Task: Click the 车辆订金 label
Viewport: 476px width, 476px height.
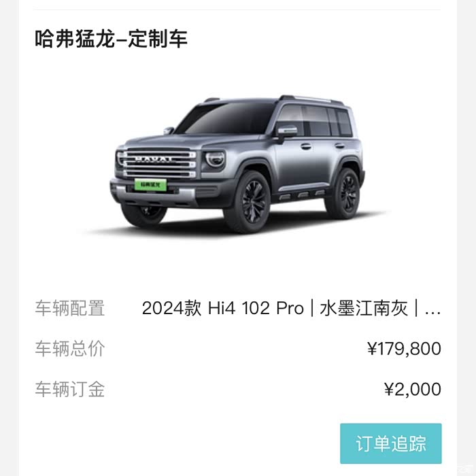Action: click(x=70, y=389)
